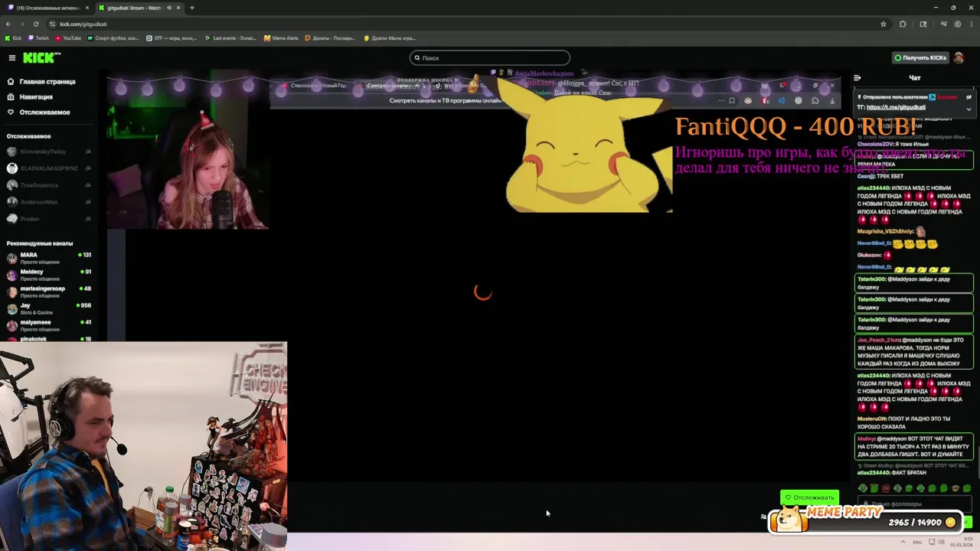
Task: Open the Kick hamburger sidebar menu
Action: [11, 57]
